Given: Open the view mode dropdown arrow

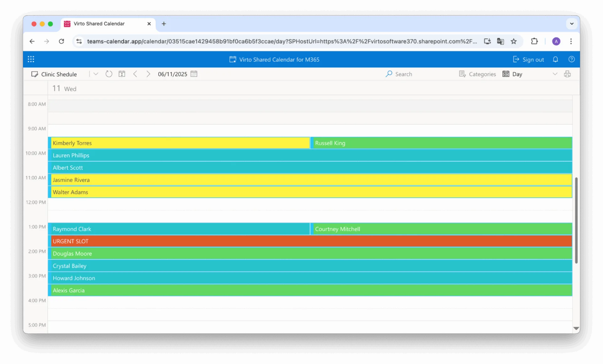Looking at the screenshot, I should (555, 74).
